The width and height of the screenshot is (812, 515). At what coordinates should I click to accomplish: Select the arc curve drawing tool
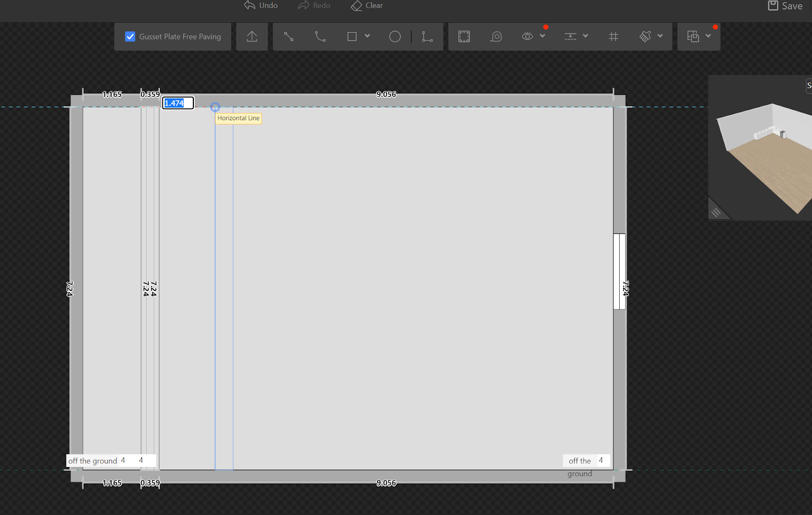tap(320, 37)
